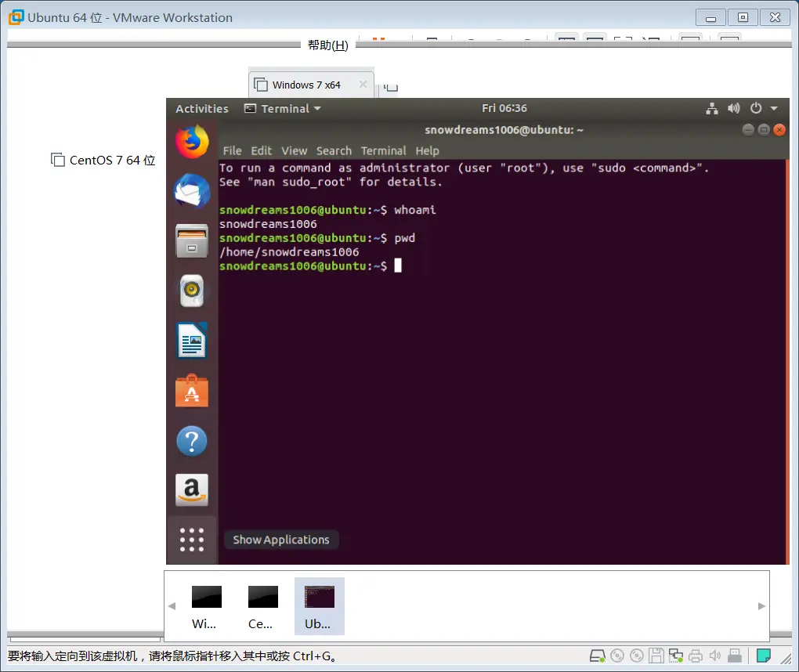Click the USB device icon in VMware status bar

click(x=734, y=656)
